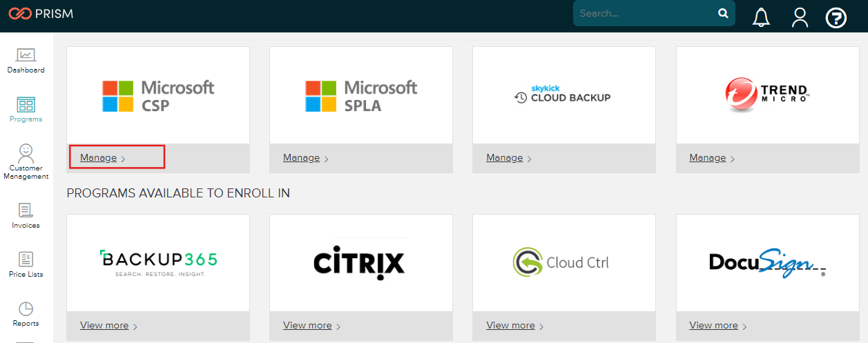Screen dimensions: 868x343
Task: Click the Microsoft SPLA logo card
Action: pyautogui.click(x=361, y=96)
